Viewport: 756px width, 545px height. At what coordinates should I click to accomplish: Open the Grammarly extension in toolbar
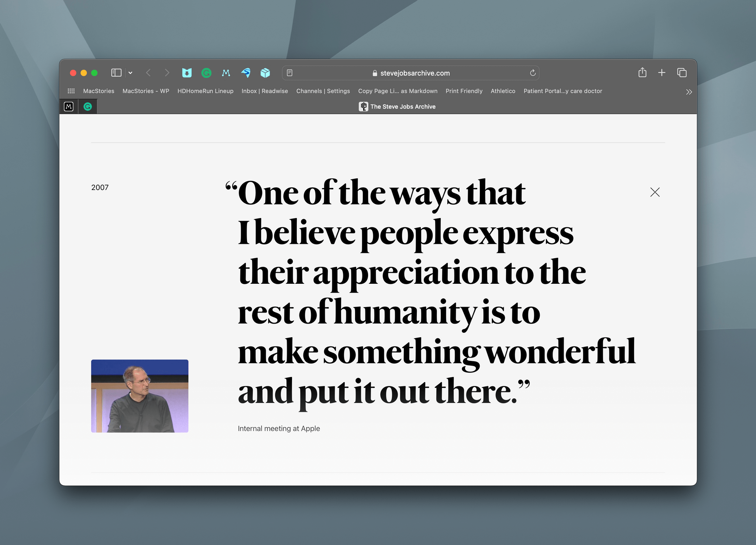206,73
